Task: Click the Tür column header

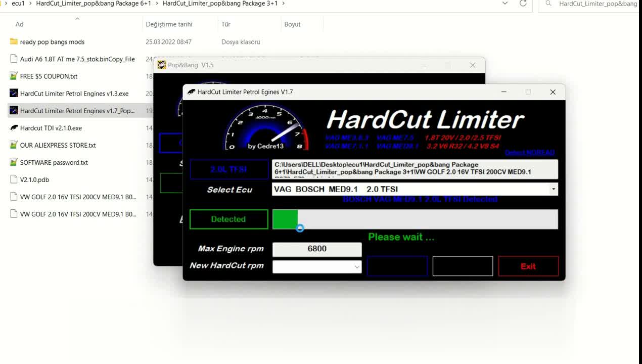Action: pos(225,24)
